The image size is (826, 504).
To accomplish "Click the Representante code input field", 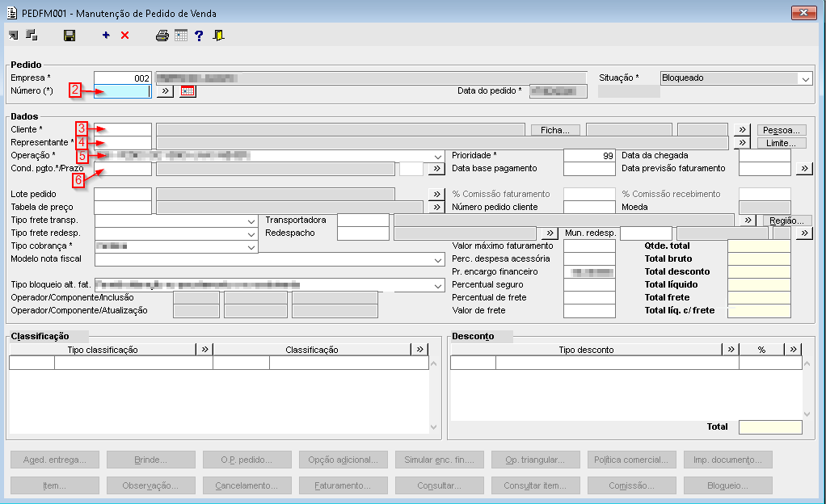I will [123, 143].
